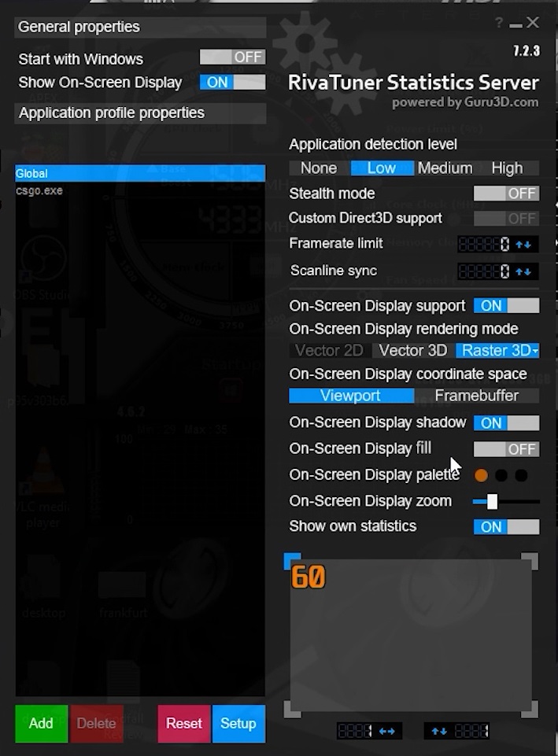Click the bottom-right OSD preview corner marker

coord(530,709)
